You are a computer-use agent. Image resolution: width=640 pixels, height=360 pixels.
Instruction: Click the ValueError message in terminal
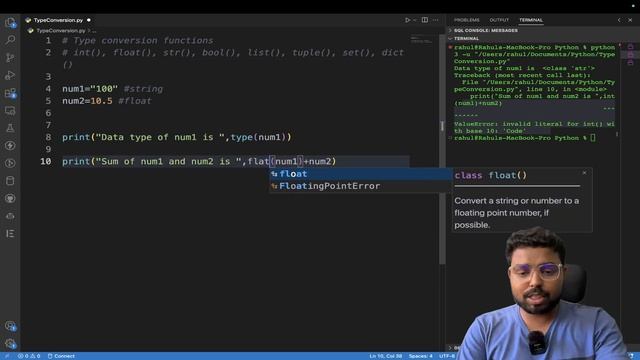tap(534, 127)
